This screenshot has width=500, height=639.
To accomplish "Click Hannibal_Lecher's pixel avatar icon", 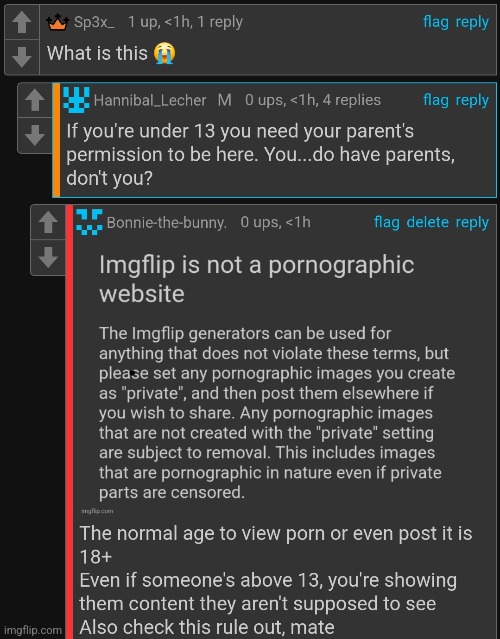I will (x=76, y=100).
